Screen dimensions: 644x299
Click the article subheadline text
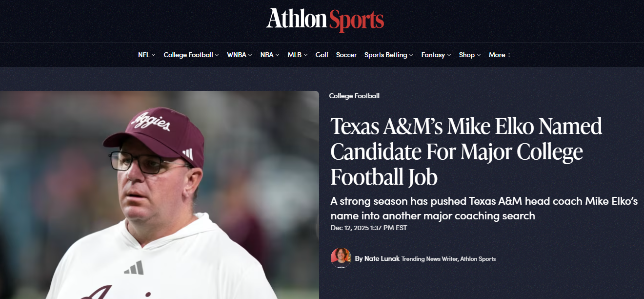tap(484, 209)
